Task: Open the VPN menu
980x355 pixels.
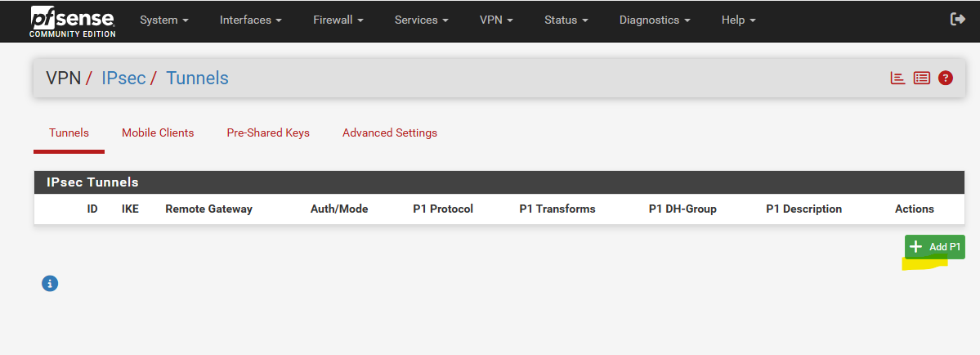Action: pyautogui.click(x=496, y=20)
